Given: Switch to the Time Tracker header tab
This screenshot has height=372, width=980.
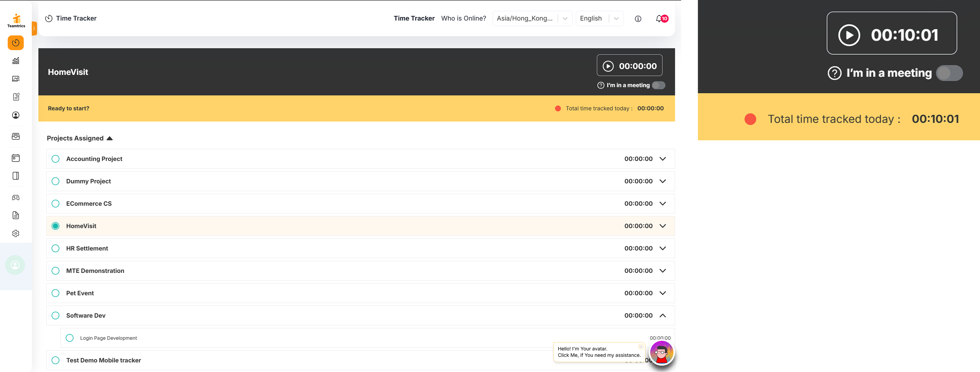Looking at the screenshot, I should click(x=414, y=18).
